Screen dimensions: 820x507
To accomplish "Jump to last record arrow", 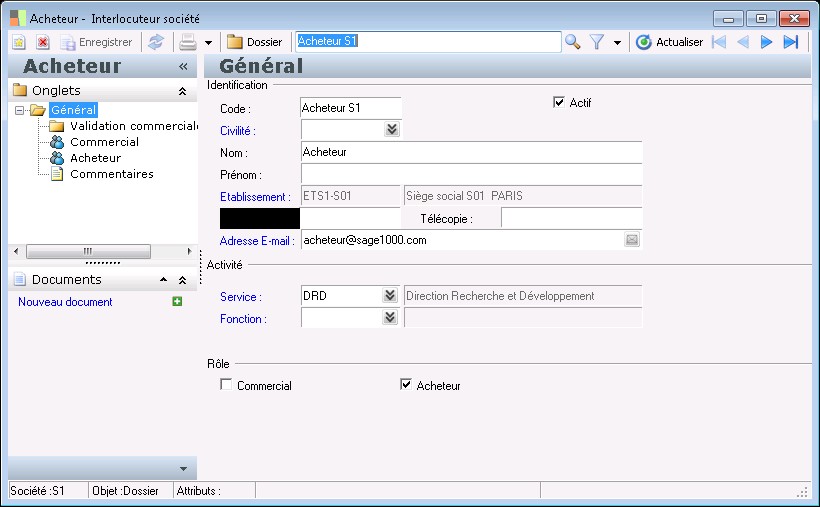I will pyautogui.click(x=791, y=42).
